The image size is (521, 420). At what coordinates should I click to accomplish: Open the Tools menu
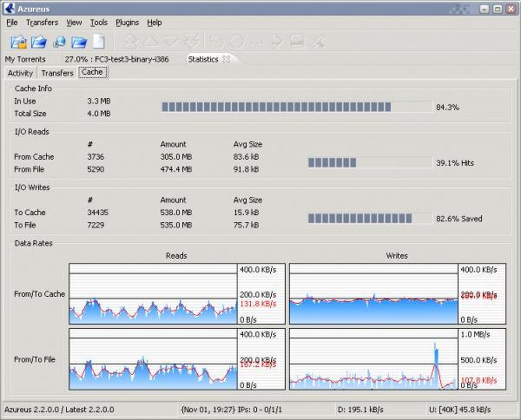[99, 22]
